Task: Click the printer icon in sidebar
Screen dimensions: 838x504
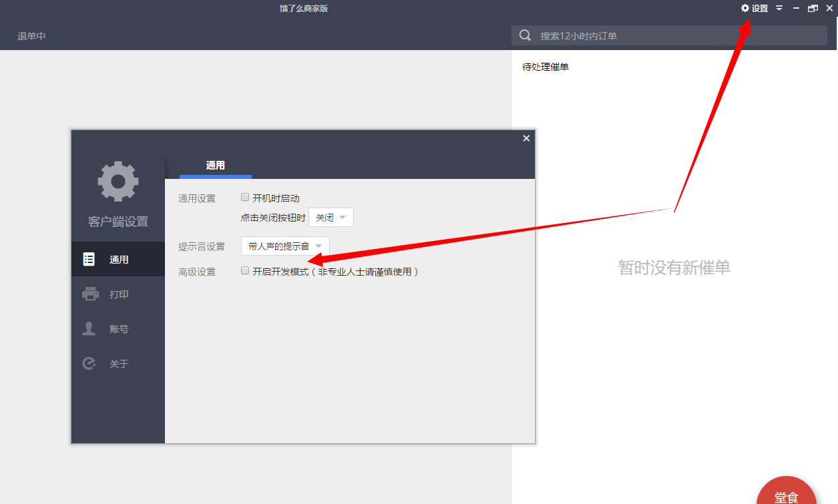Action: point(90,294)
